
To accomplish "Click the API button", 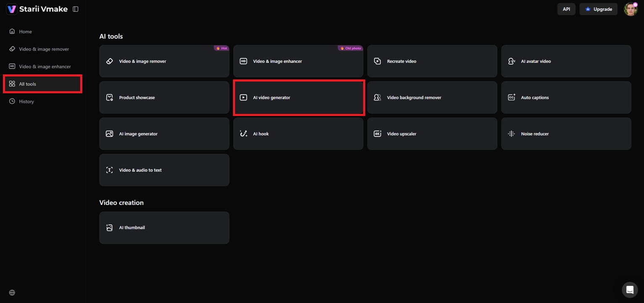I will (x=566, y=9).
